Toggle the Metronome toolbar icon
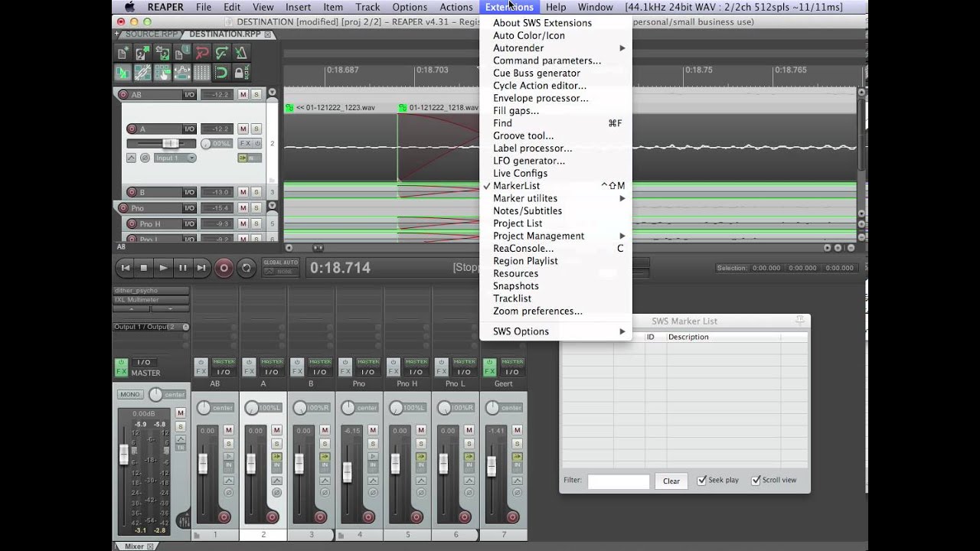 tap(240, 53)
